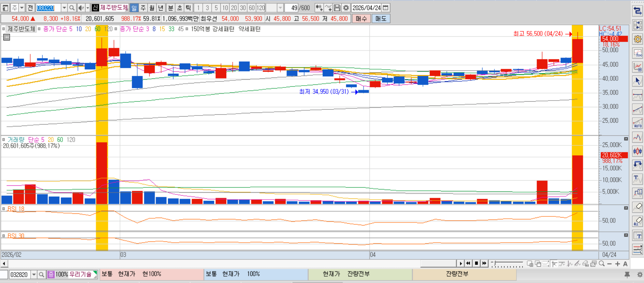Click the blue 매도 sell button
Screen dimensions: 644x283
click(381, 19)
